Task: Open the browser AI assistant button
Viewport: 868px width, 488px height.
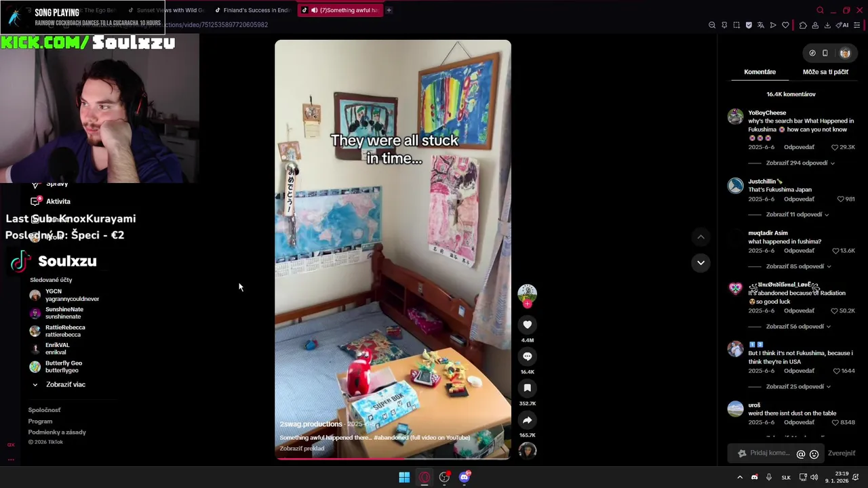Action: (x=842, y=25)
